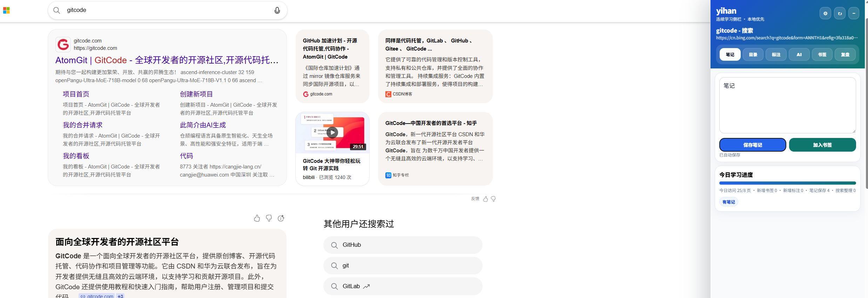
Task: Click the gitcode.com favicon in first result
Action: coord(63,45)
